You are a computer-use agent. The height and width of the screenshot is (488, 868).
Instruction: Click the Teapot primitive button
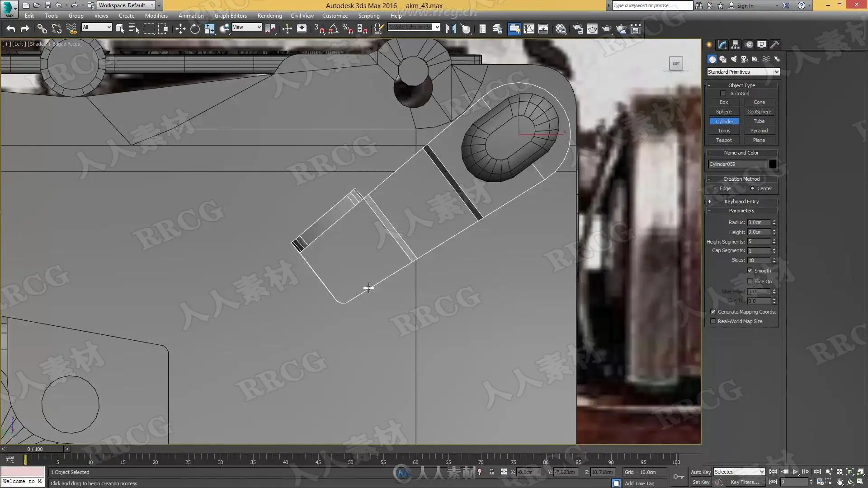coord(724,140)
